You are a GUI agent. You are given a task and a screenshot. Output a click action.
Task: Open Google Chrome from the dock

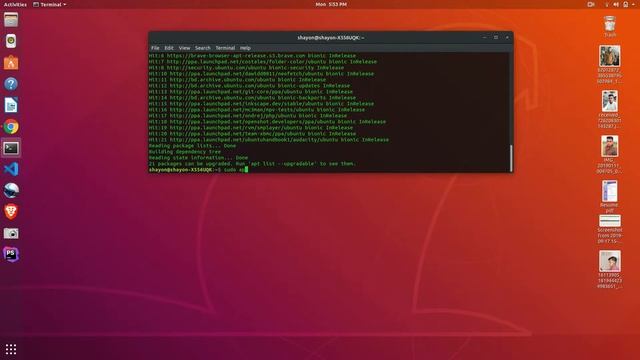click(11, 127)
